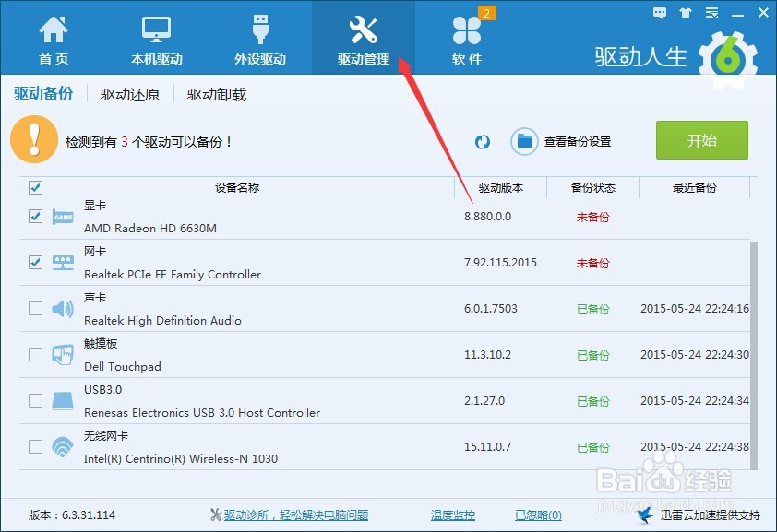Uncheck the AMD Radeon HD 6630M backup checkbox
This screenshot has height=532, width=777.
tap(35, 216)
